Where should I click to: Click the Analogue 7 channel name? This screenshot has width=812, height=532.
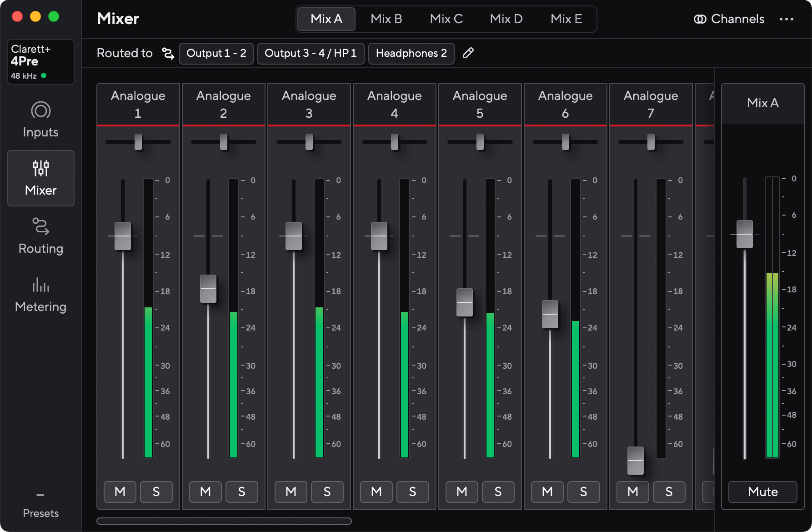(651, 104)
